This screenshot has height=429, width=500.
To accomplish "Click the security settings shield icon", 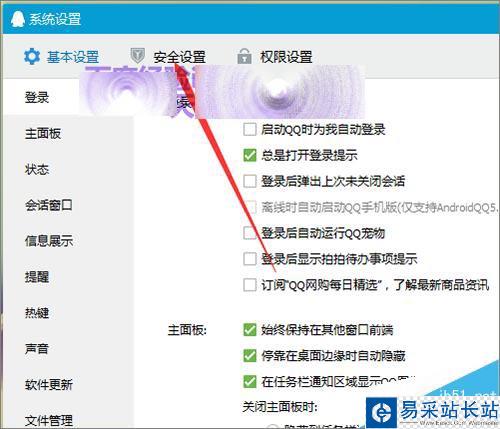I will coord(137,56).
